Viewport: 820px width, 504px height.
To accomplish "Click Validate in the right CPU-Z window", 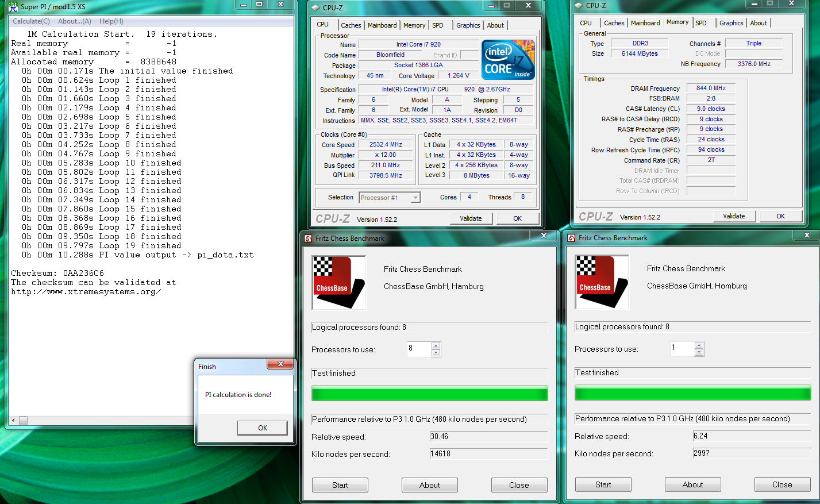I will (x=734, y=216).
